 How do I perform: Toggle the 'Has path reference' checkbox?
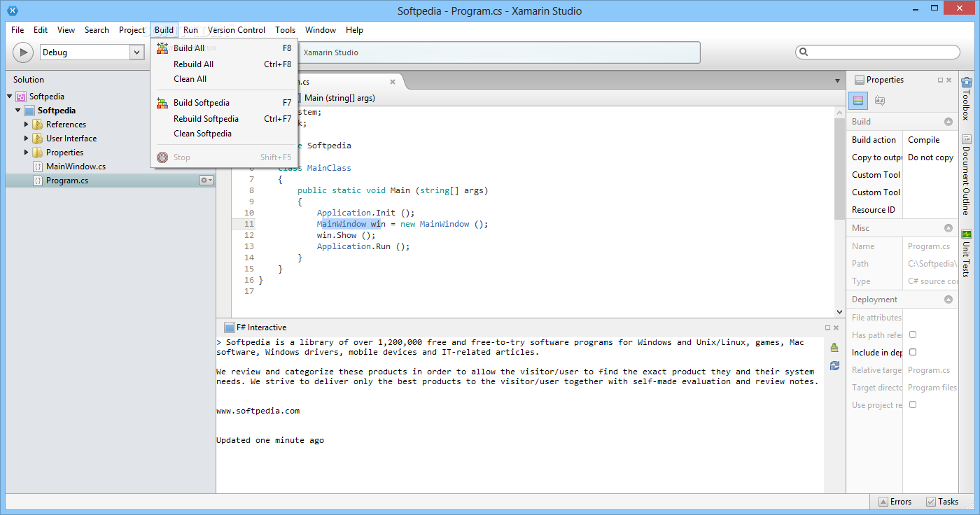(913, 334)
